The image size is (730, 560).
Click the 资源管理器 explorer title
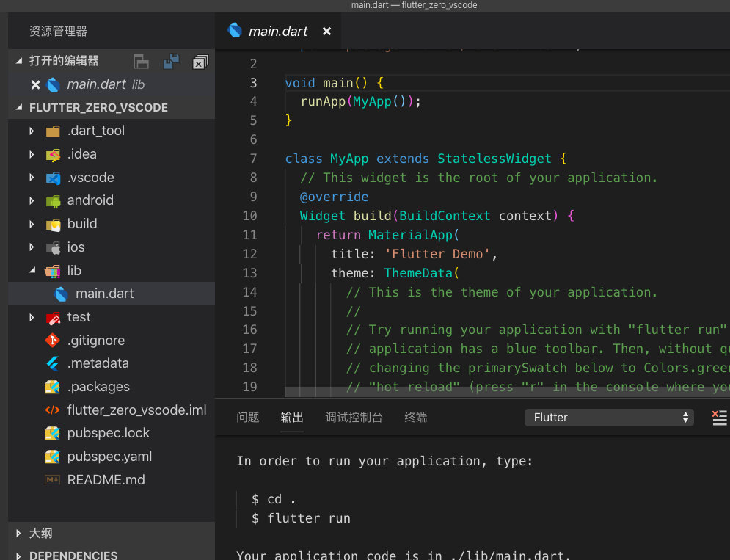pyautogui.click(x=58, y=32)
